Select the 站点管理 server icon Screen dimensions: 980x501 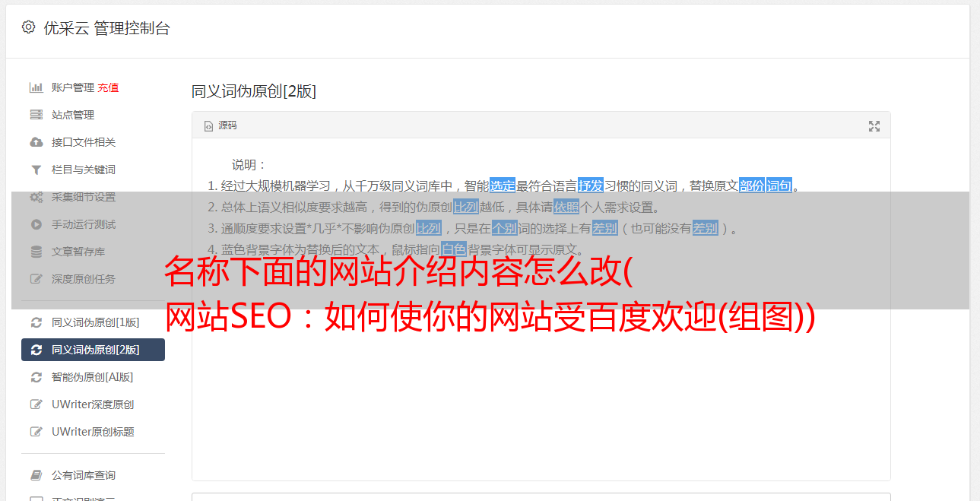(36, 115)
